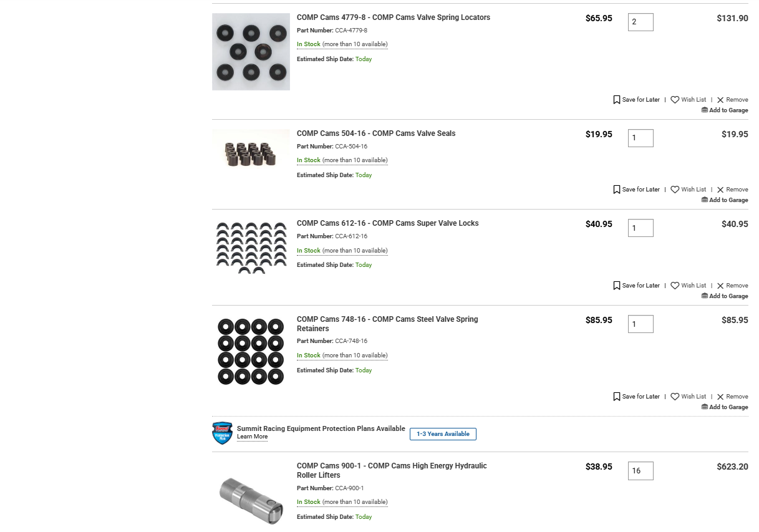
Task: Click the bookmark icon for Super Valve Locks
Action: [617, 286]
